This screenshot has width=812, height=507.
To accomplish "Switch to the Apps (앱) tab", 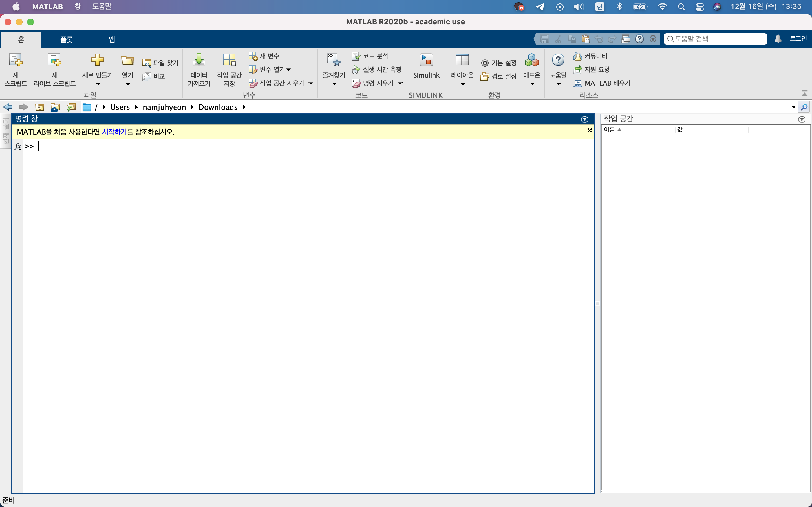I will (x=112, y=39).
